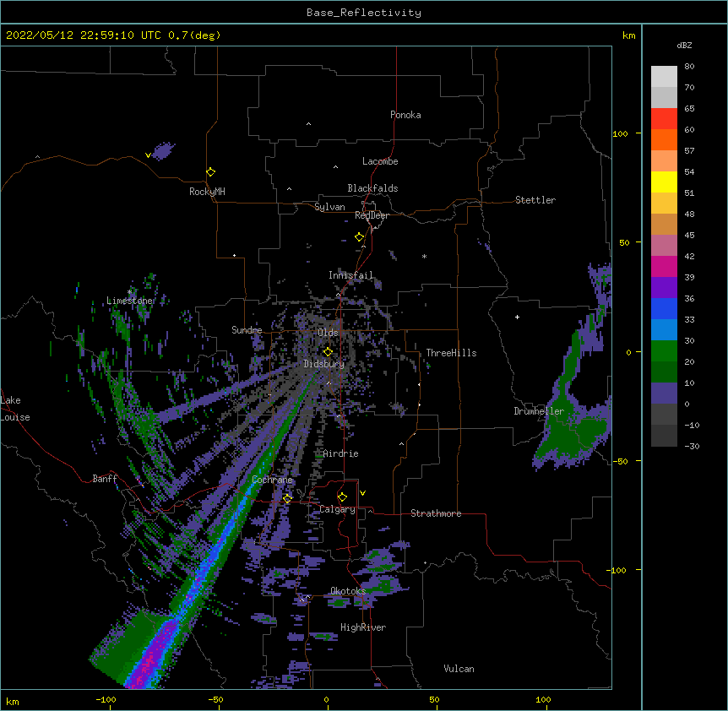The height and width of the screenshot is (711, 728).
Task: Pick the yellow 51-54 dBZ legend swatch
Action: [664, 182]
